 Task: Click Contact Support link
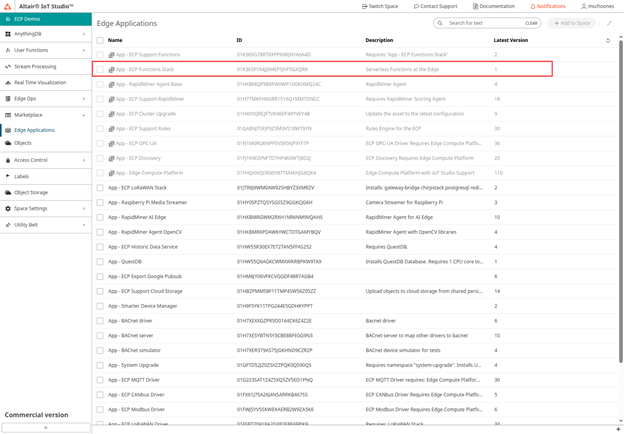coord(435,6)
